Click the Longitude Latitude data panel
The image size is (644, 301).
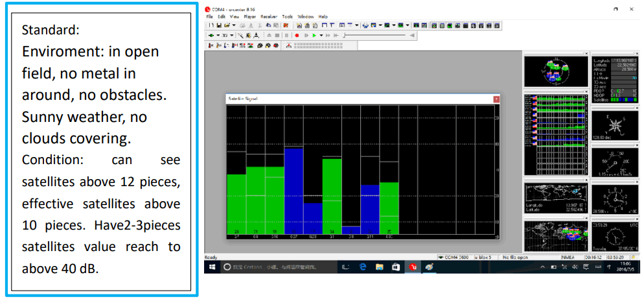(x=615, y=79)
